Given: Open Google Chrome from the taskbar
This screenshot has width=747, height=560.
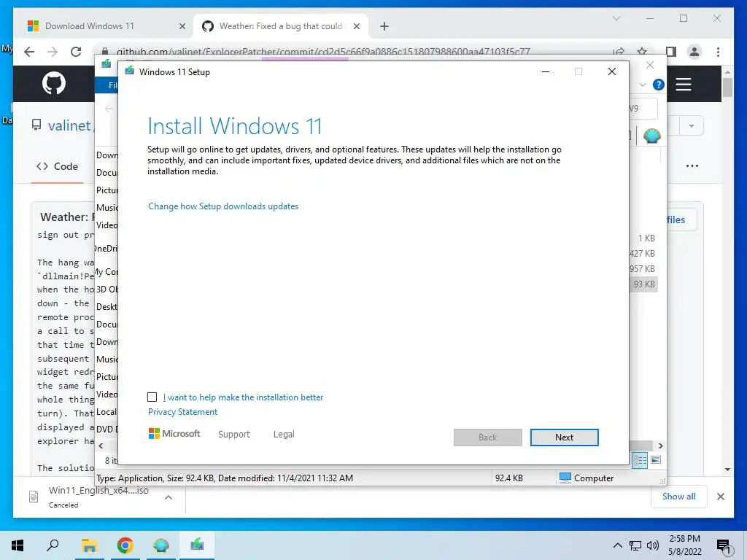Looking at the screenshot, I should pyautogui.click(x=125, y=545).
